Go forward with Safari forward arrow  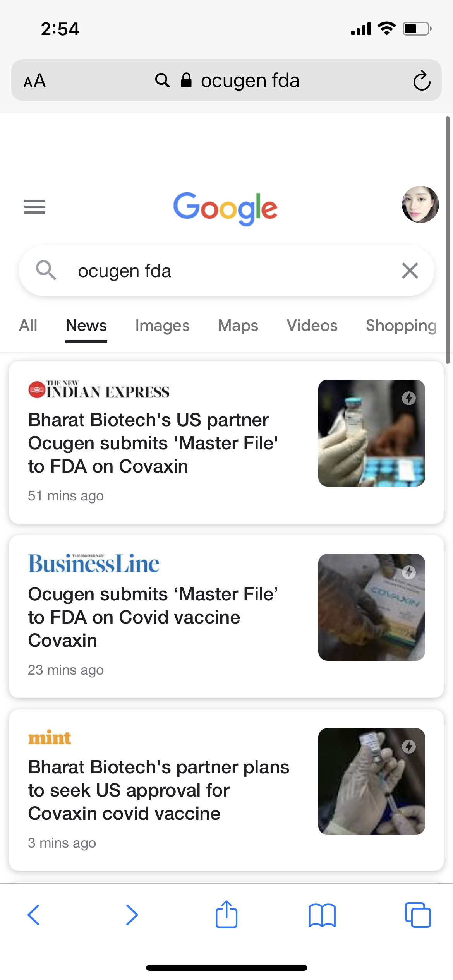pyautogui.click(x=132, y=915)
